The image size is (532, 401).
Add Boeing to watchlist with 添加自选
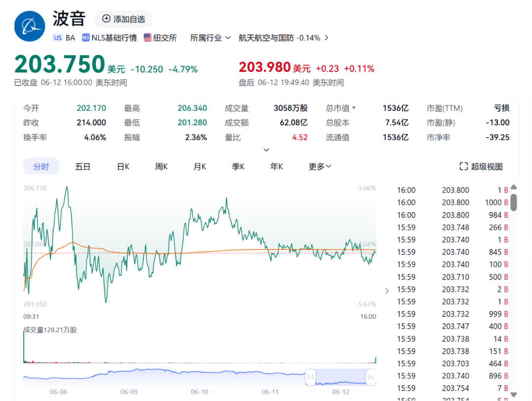pos(124,19)
